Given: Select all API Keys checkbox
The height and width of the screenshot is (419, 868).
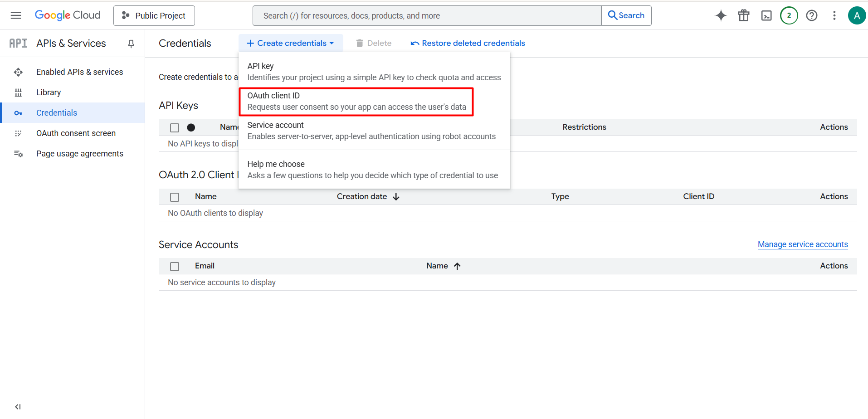Looking at the screenshot, I should pyautogui.click(x=175, y=128).
